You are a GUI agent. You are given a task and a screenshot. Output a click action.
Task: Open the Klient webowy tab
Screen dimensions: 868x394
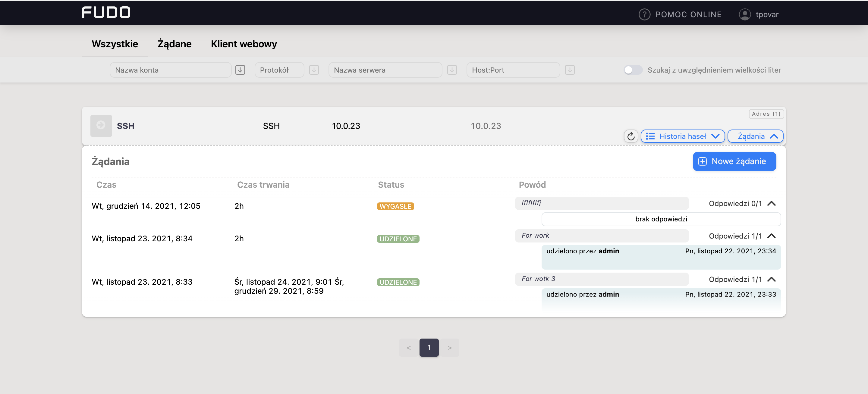pyautogui.click(x=244, y=44)
